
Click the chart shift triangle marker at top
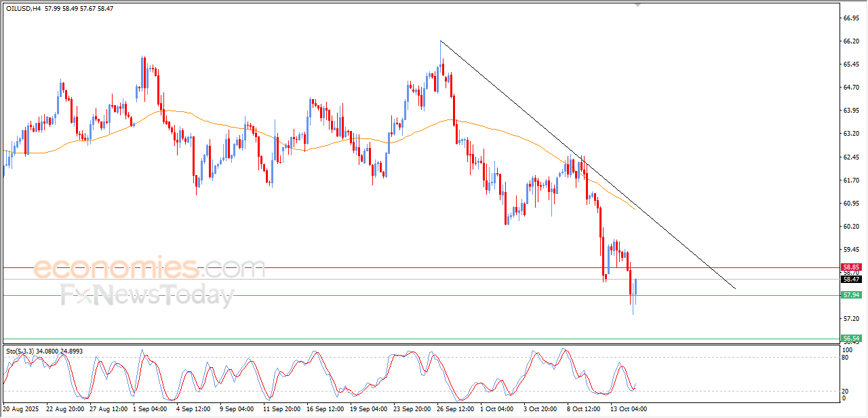pyautogui.click(x=637, y=4)
